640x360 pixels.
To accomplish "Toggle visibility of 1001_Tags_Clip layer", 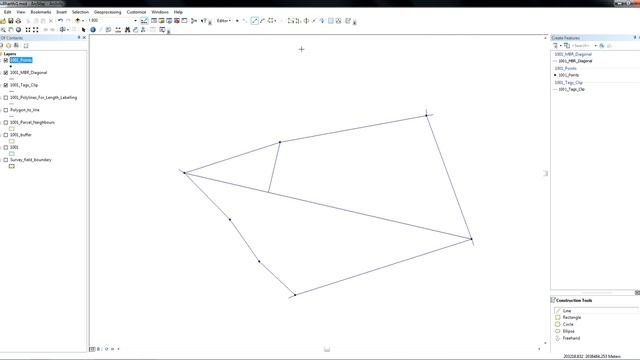I will coord(6,85).
